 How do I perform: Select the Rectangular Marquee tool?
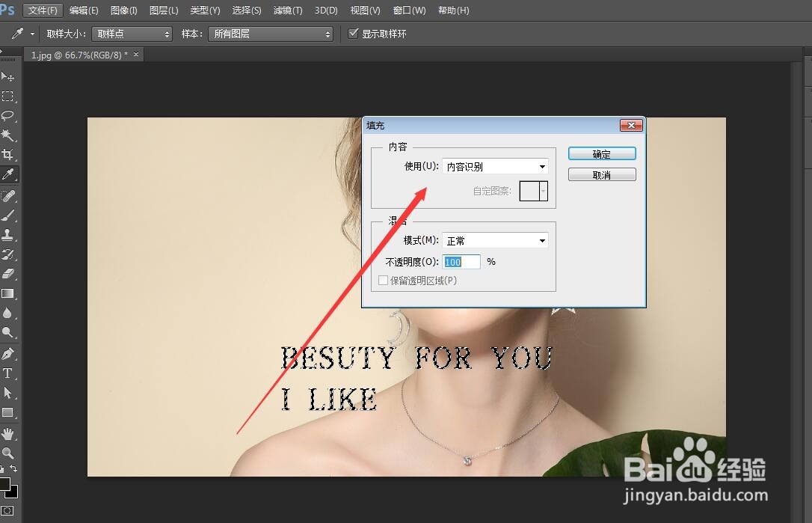(7, 97)
